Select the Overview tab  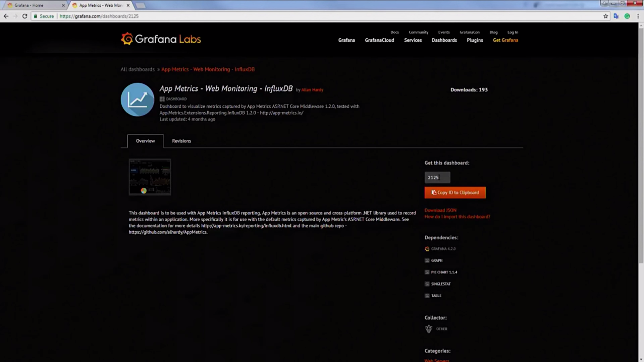[145, 141]
